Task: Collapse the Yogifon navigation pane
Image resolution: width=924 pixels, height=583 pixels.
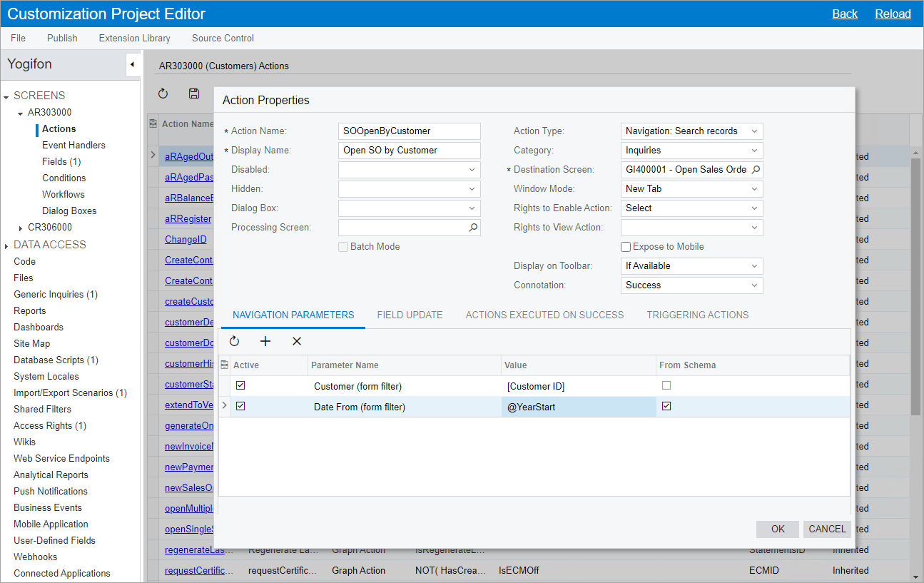Action: point(132,65)
